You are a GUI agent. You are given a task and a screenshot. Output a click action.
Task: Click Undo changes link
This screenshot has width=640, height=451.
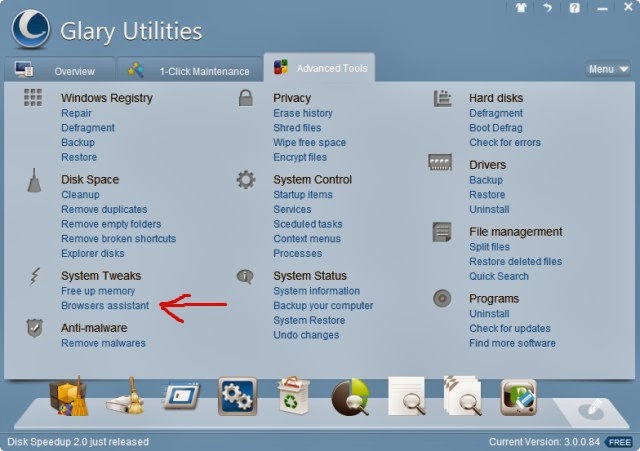(306, 335)
